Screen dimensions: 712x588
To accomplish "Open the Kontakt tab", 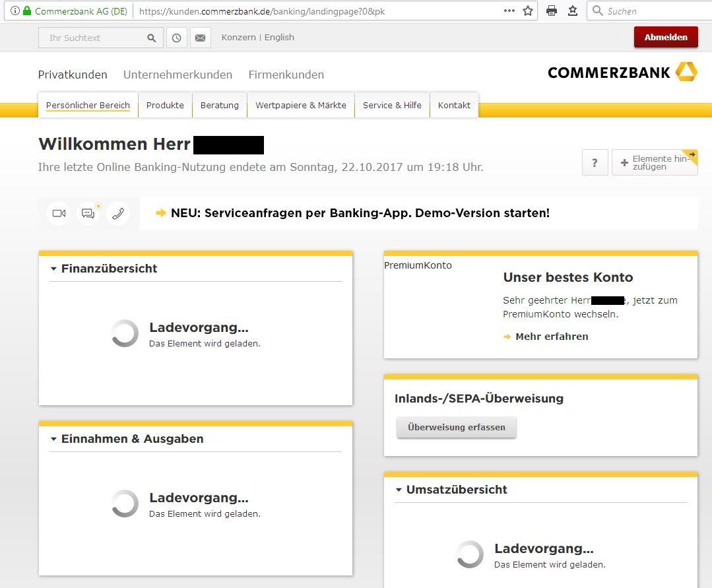I will [x=454, y=106].
